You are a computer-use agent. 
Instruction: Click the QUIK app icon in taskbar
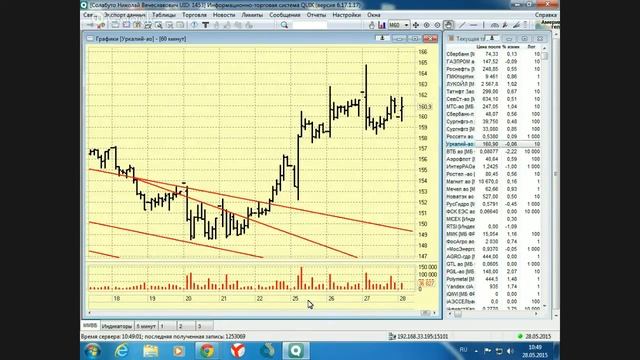click(x=296, y=351)
